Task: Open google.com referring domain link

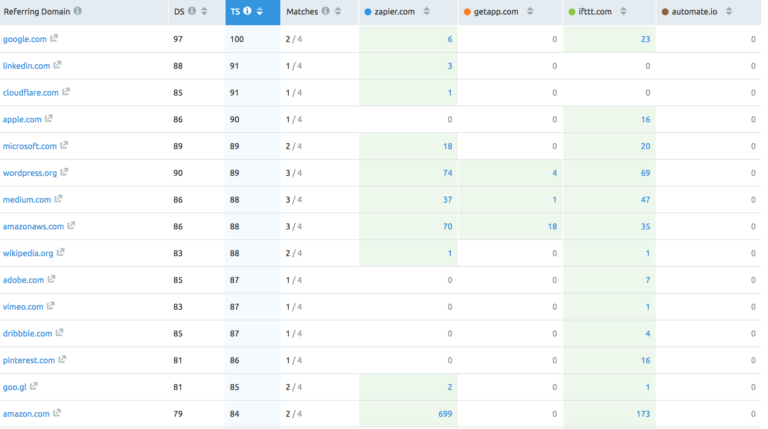Action: 24,39
